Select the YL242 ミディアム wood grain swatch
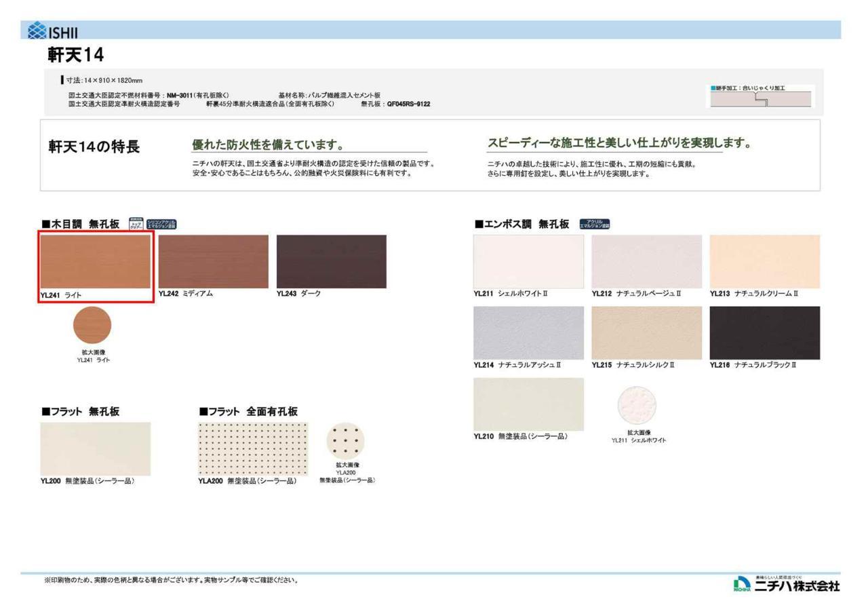 coord(214,262)
